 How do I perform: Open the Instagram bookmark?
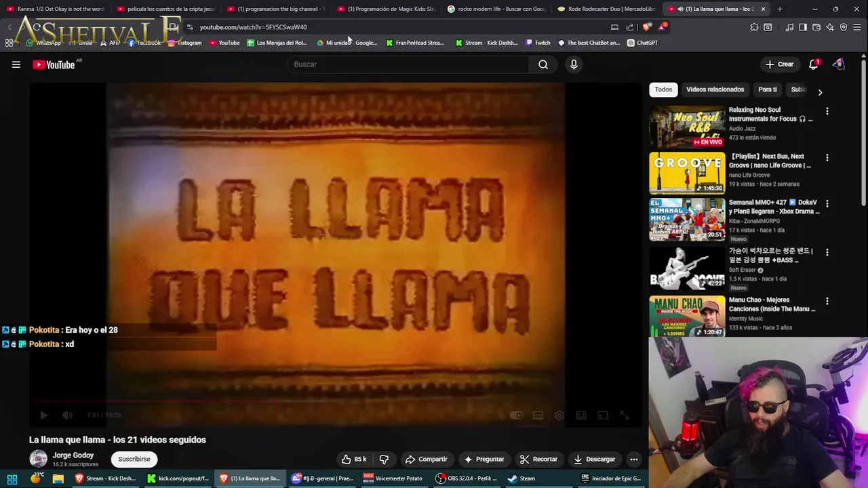click(184, 43)
